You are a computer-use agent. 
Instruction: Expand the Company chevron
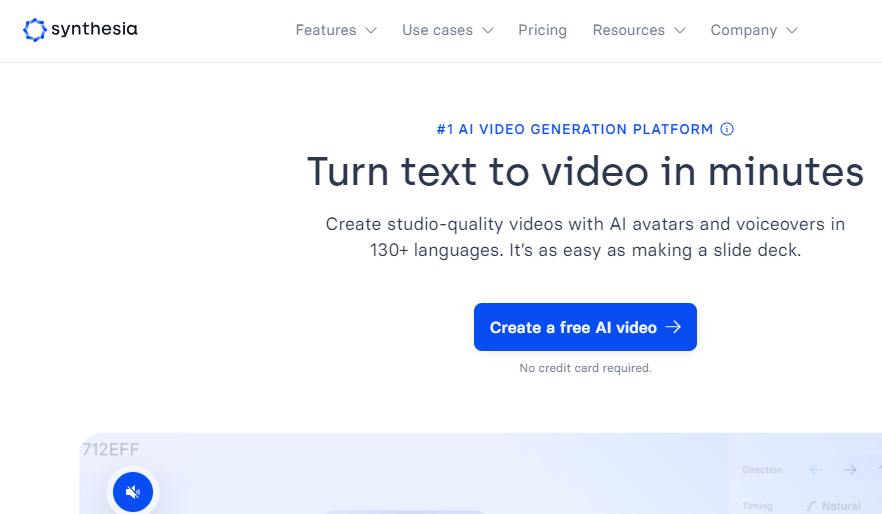(x=792, y=31)
